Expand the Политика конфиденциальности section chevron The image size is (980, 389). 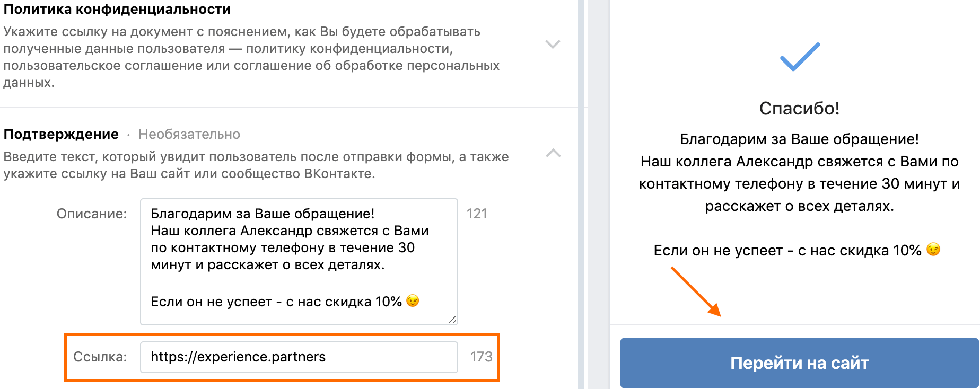click(553, 44)
